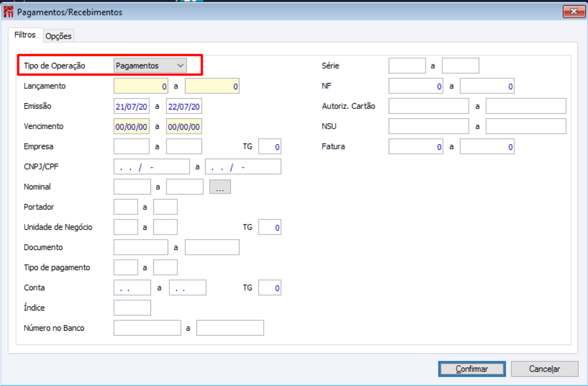Click the Documento end field

pyautogui.click(x=212, y=248)
